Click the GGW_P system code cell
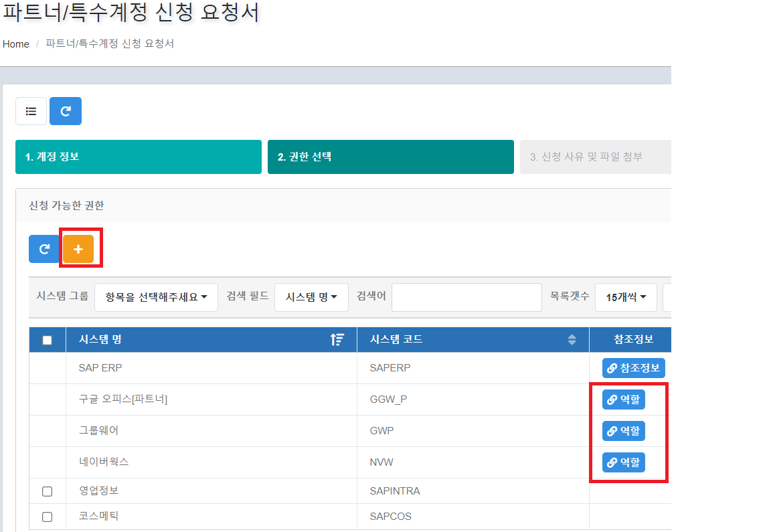Screen dimensions: 771x532 point(473,400)
